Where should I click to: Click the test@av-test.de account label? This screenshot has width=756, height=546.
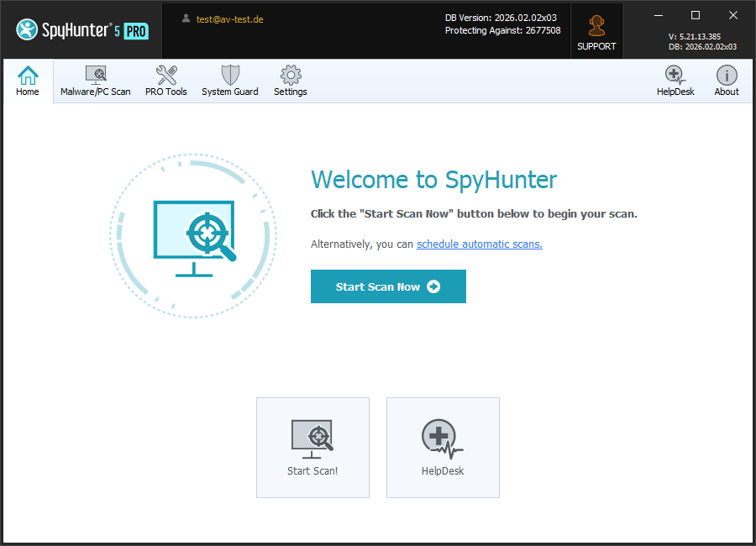pyautogui.click(x=229, y=19)
